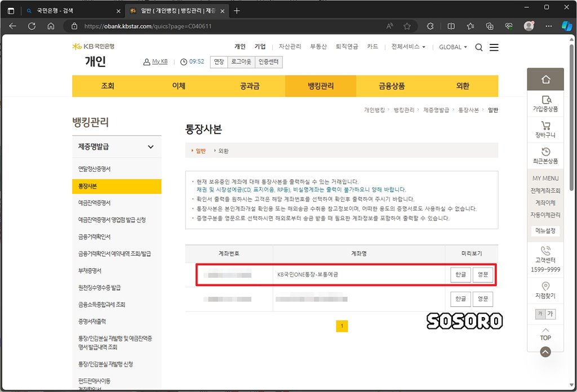Open 전체계좌조회 in MY MENU
The height and width of the screenshot is (392, 577).
pos(545,190)
